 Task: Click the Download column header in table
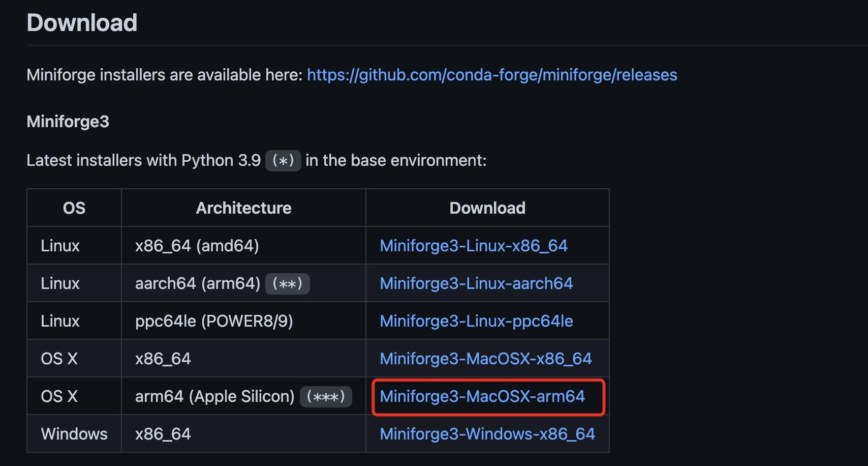coord(487,208)
